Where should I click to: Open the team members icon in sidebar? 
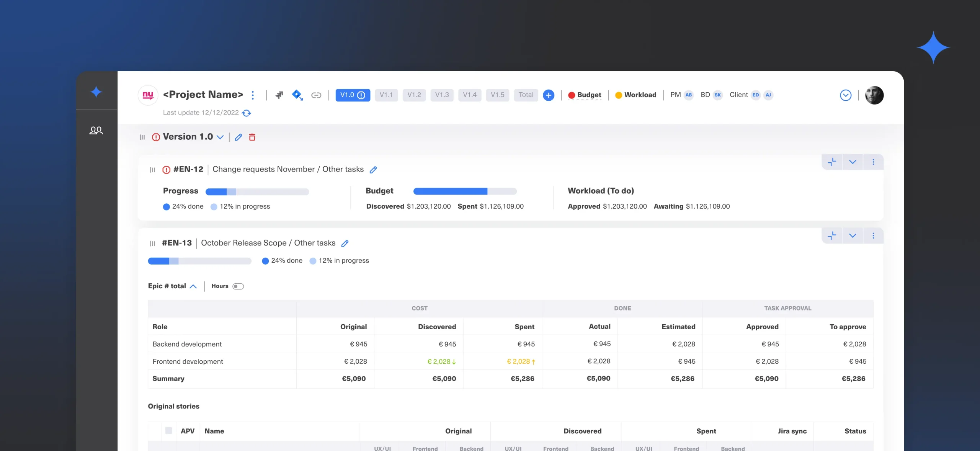(x=96, y=131)
